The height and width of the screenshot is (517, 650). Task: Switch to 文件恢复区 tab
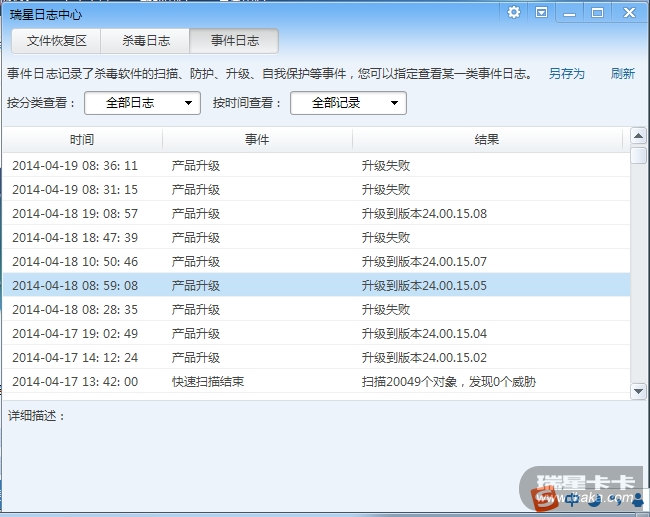(x=56, y=41)
